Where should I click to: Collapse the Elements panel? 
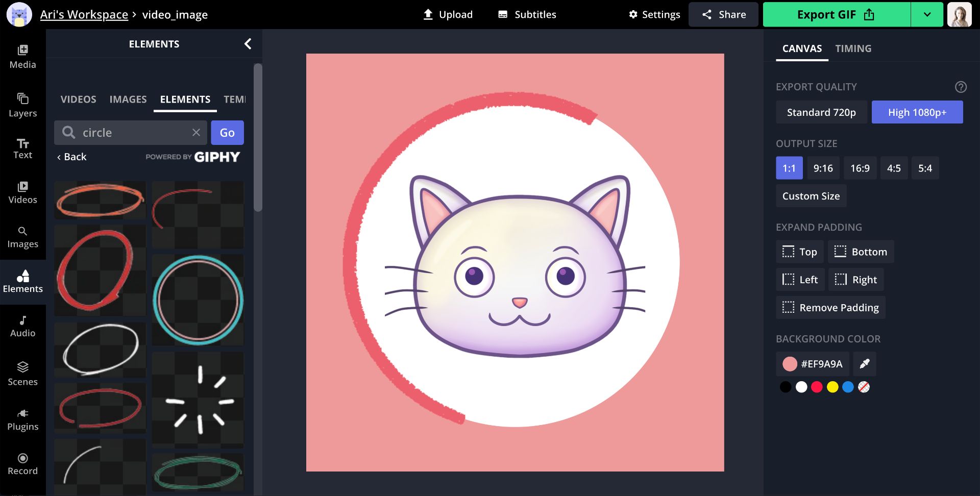[x=248, y=44]
